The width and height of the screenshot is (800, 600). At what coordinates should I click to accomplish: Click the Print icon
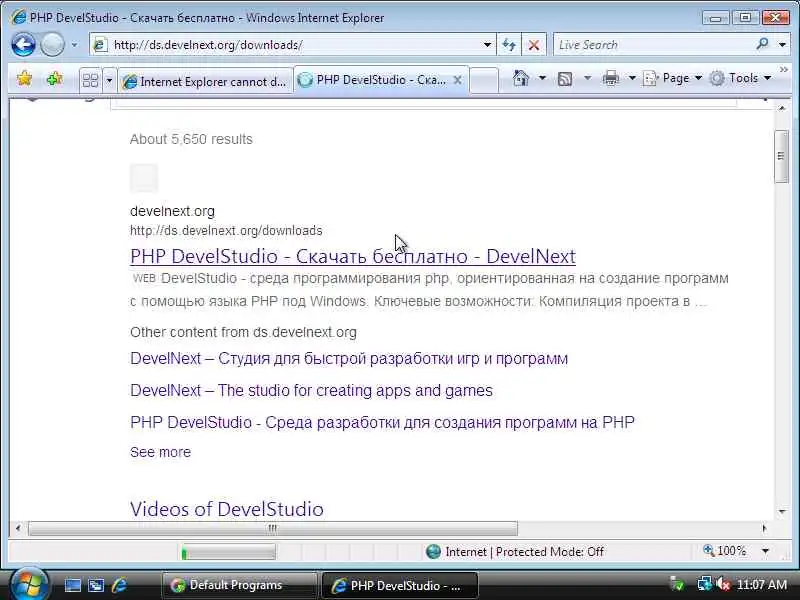610,78
